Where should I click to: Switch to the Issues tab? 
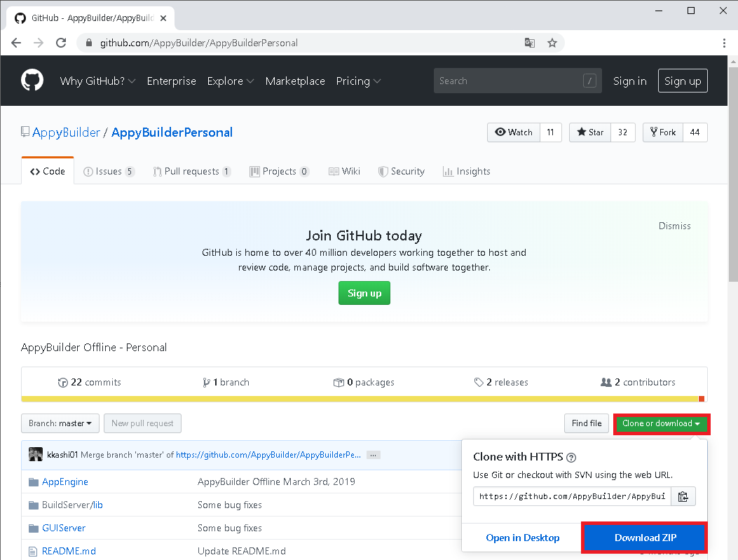tap(109, 171)
